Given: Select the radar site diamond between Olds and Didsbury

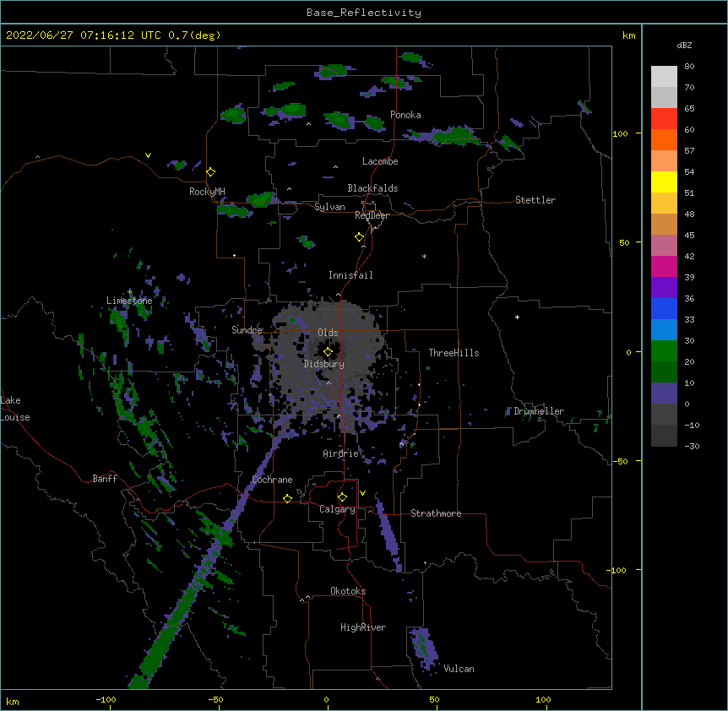Looking at the screenshot, I should pyautogui.click(x=329, y=352).
